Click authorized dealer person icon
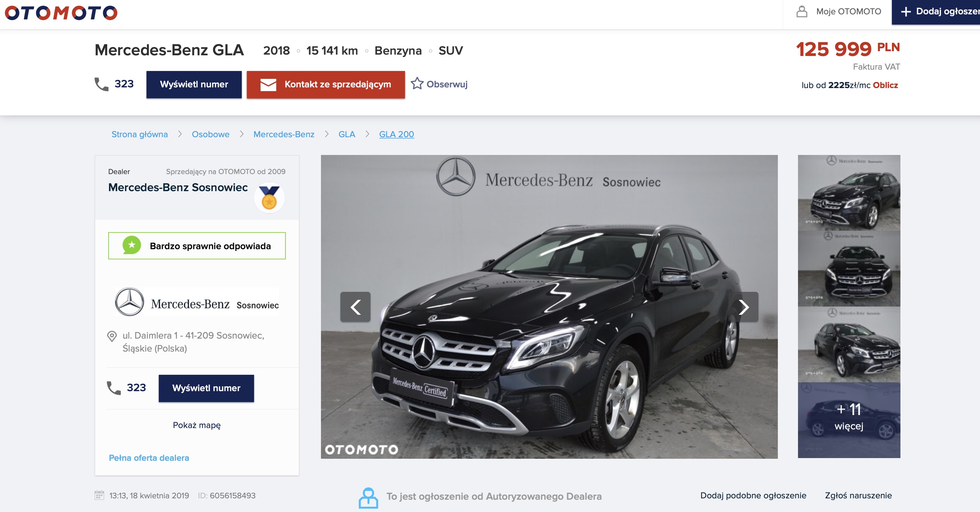Image resolution: width=980 pixels, height=512 pixels. click(368, 498)
